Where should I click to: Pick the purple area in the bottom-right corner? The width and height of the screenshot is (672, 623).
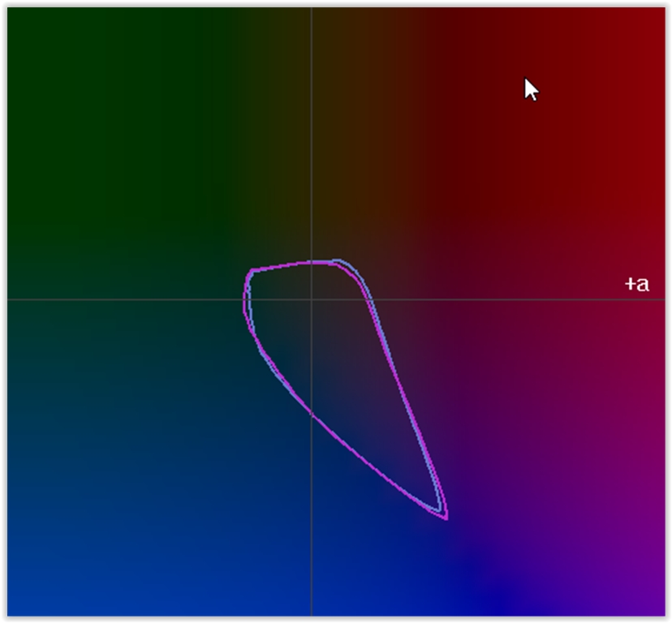(x=633, y=584)
